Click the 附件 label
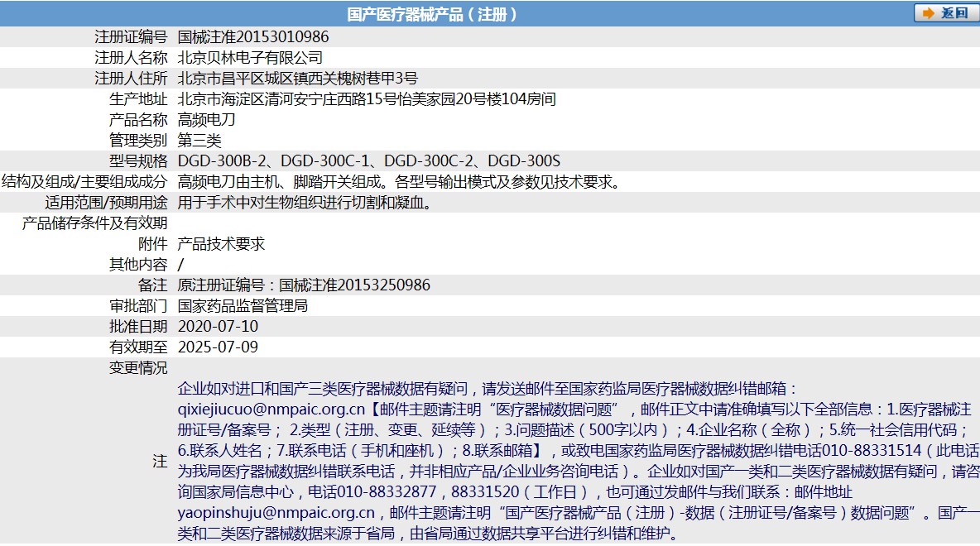 152,244
